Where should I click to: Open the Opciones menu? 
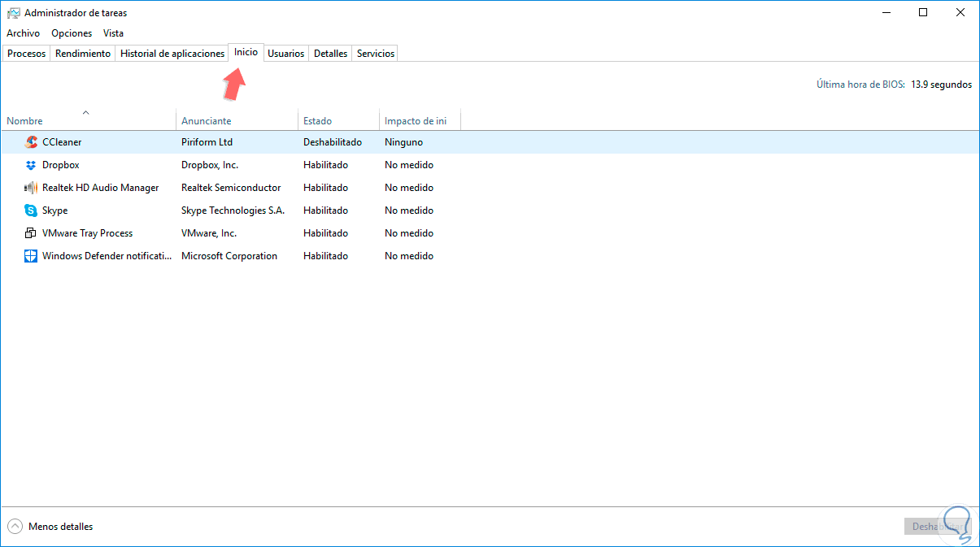coord(72,33)
